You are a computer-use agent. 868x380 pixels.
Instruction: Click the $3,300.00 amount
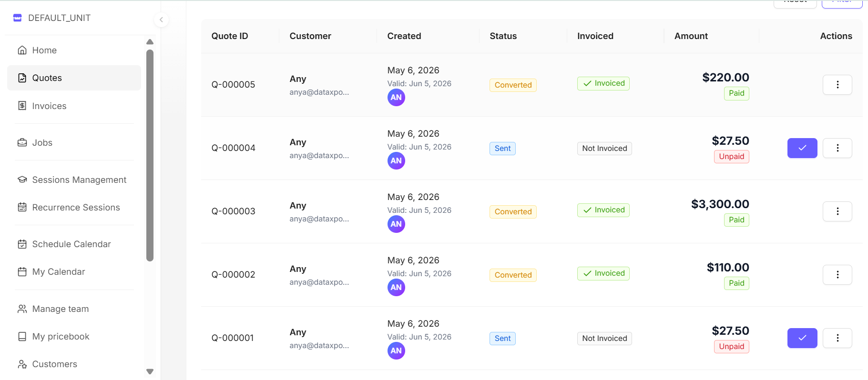[720, 204]
